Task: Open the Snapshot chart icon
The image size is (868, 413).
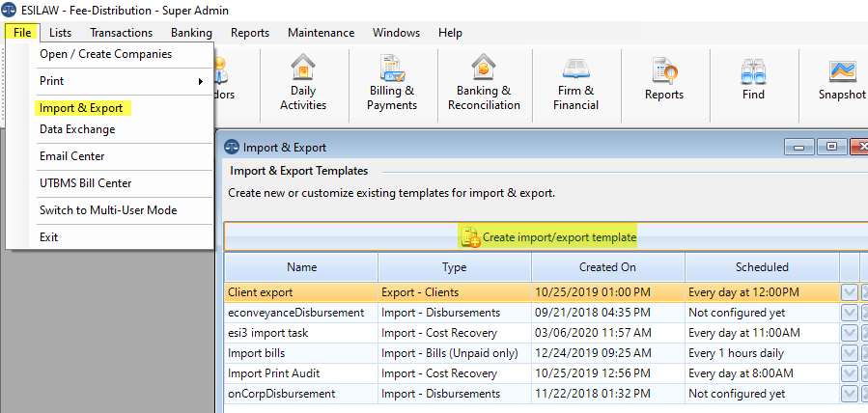Action: 843,80
